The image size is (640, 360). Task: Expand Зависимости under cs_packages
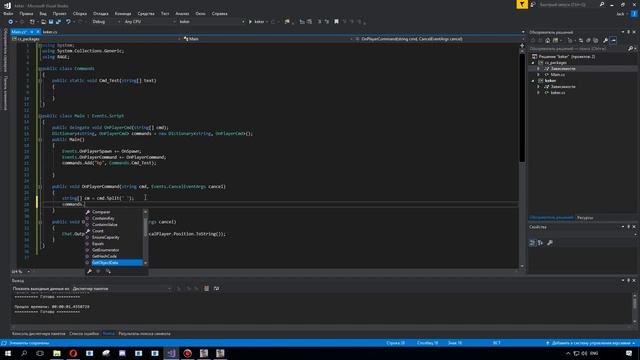(x=538, y=69)
